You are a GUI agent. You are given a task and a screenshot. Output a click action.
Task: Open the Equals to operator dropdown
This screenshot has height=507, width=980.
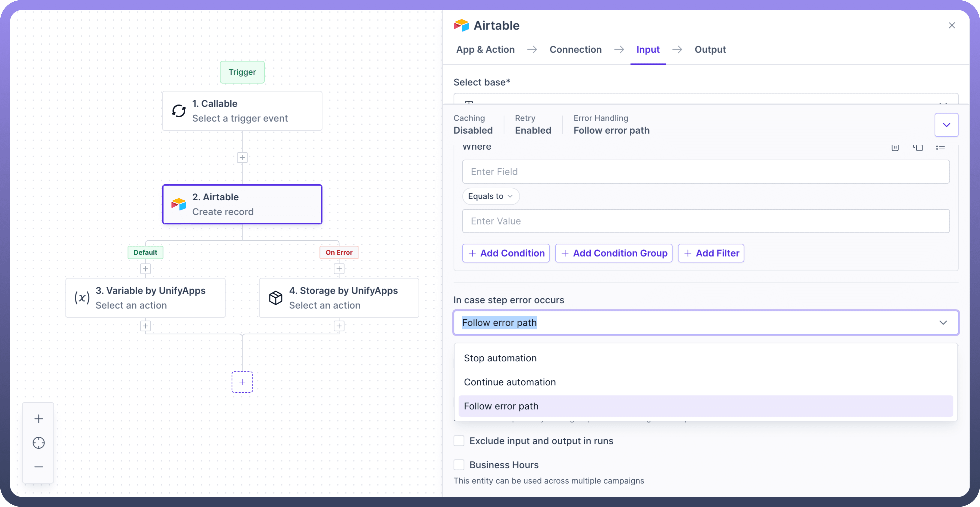click(490, 196)
